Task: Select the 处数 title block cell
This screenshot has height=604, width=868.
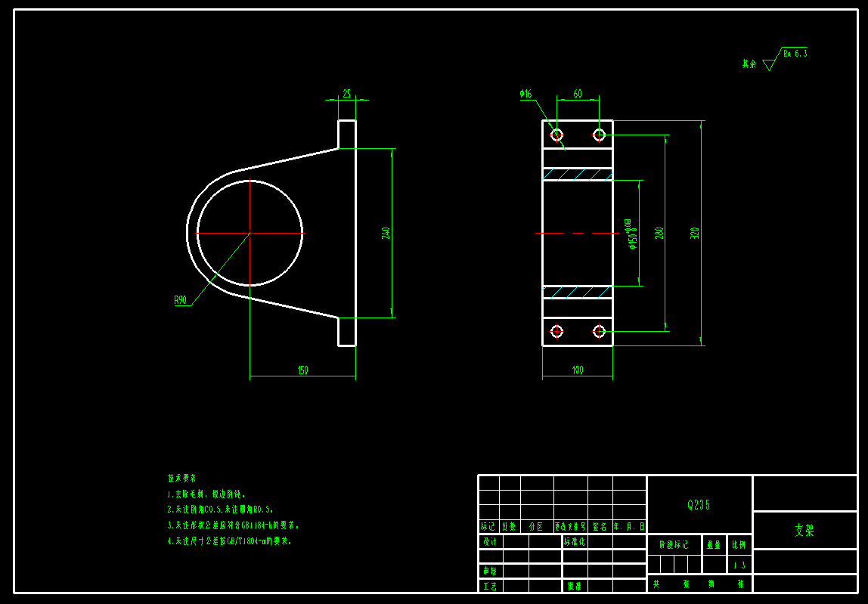Action: tap(510, 526)
